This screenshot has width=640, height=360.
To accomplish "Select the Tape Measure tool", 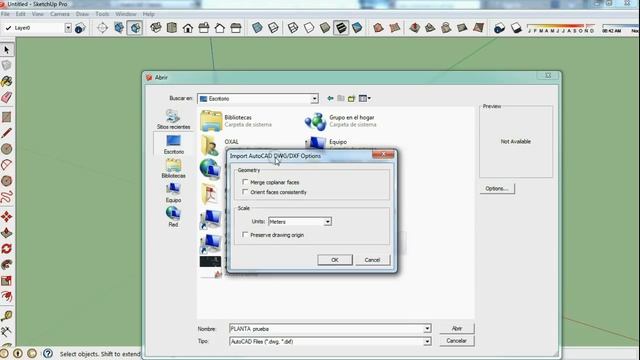I will (x=7, y=316).
